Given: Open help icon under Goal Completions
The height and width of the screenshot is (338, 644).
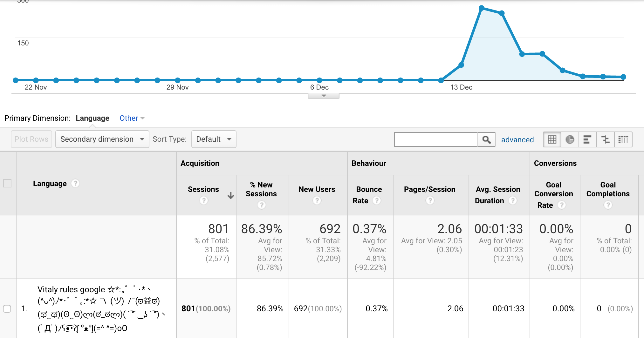Looking at the screenshot, I should [608, 205].
